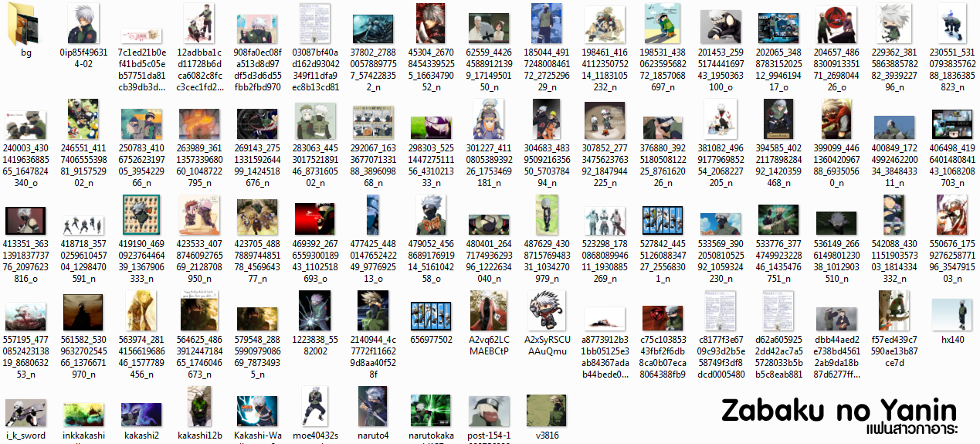Click the i_k_sword thumbnail

click(x=25, y=413)
